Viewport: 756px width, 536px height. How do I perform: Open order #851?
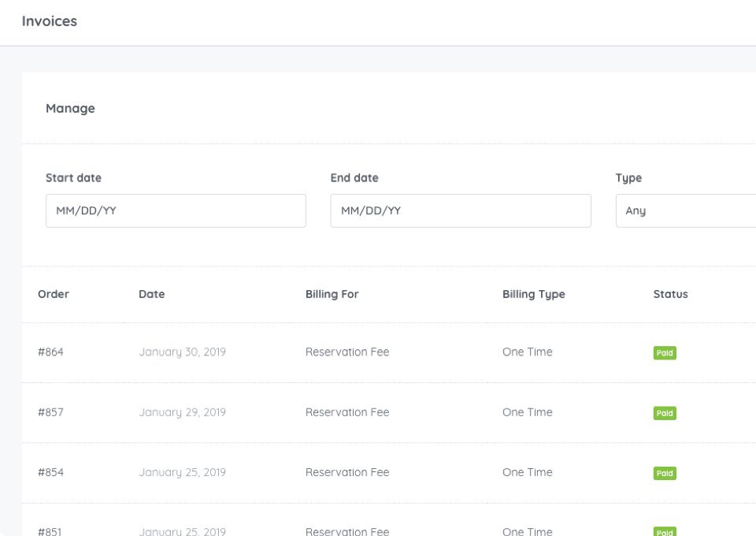click(50, 531)
